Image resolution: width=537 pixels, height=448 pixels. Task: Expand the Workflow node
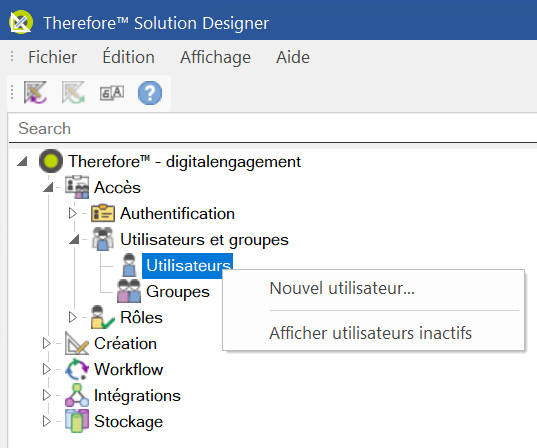tap(47, 369)
